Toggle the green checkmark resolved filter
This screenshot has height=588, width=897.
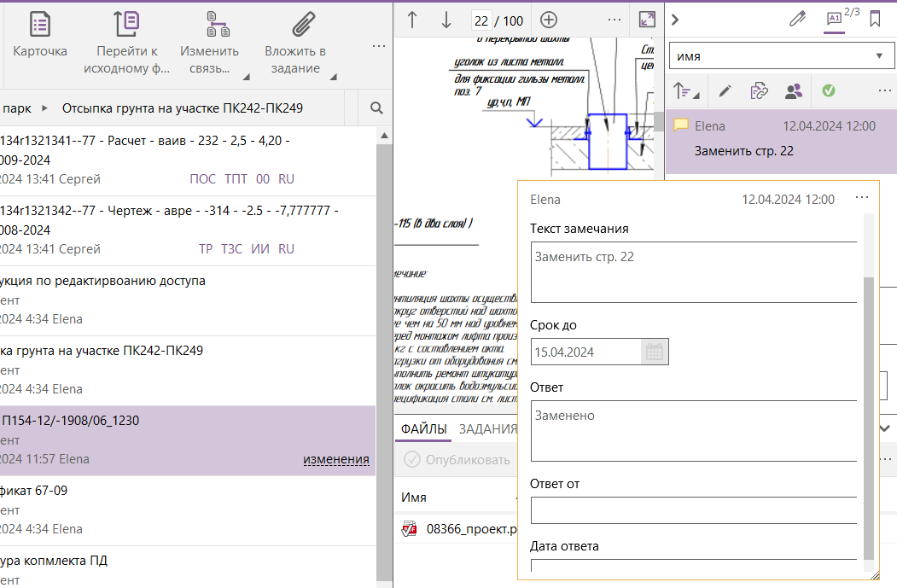coord(829,90)
